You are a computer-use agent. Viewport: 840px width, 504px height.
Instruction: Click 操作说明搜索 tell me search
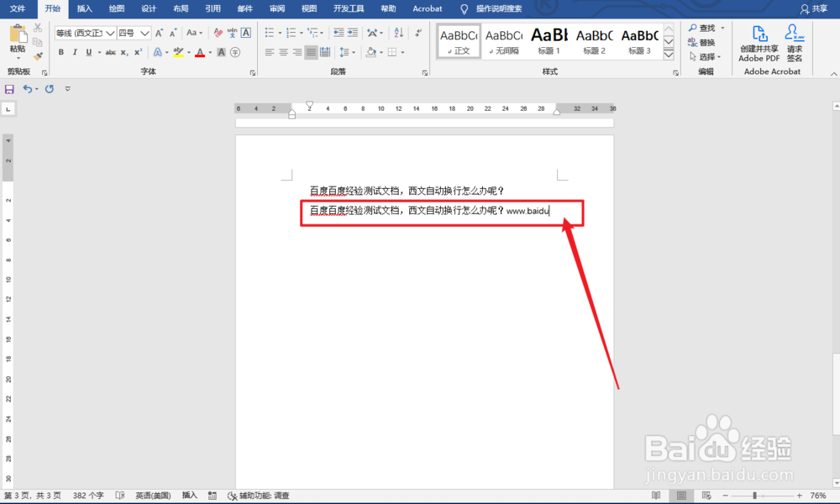[499, 8]
